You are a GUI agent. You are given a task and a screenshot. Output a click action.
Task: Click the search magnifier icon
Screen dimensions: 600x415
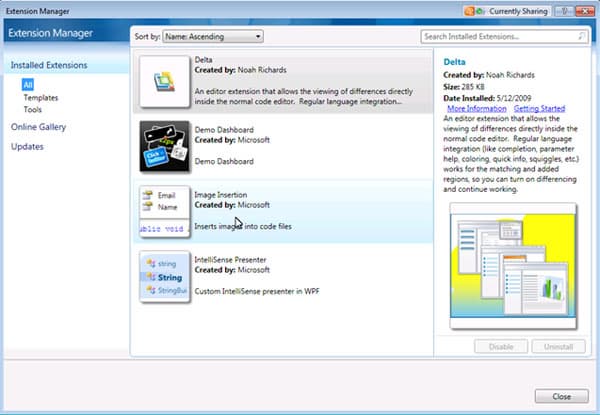(x=581, y=36)
